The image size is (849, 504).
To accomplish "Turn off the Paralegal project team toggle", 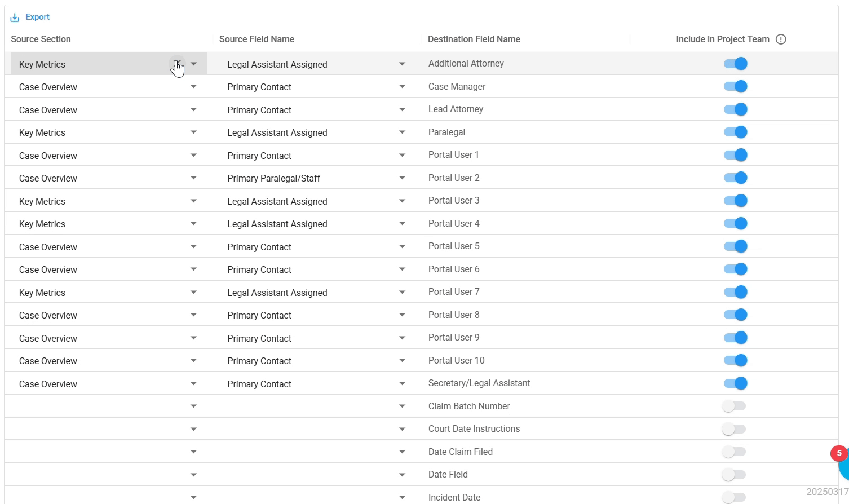I will click(x=736, y=132).
